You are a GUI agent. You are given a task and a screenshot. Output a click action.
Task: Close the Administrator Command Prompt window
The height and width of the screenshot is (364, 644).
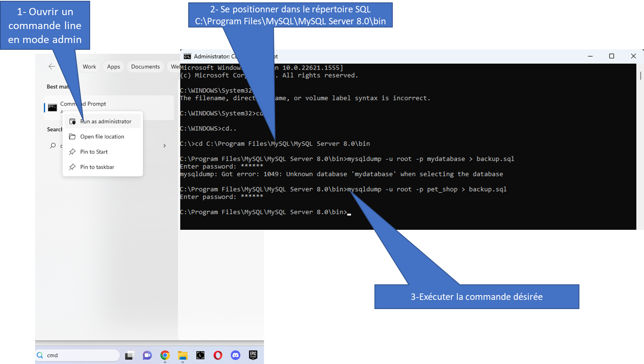(633, 56)
